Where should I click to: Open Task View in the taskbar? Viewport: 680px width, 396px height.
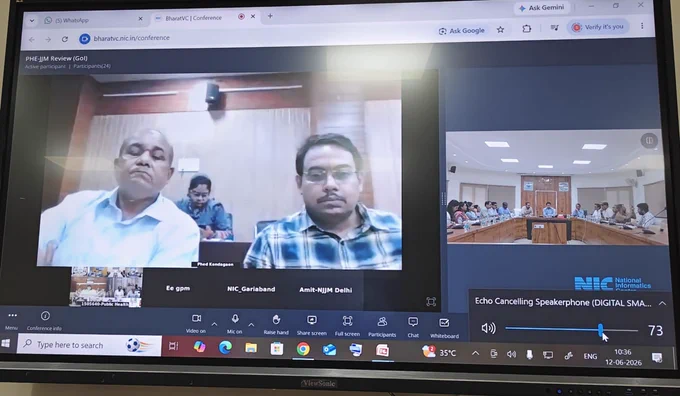173,346
